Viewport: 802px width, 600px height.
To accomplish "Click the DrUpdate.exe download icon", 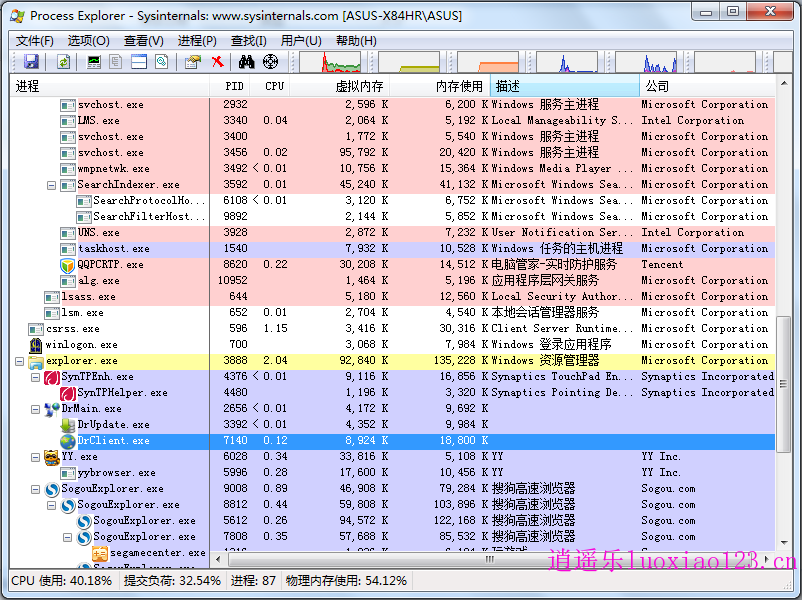I will (x=68, y=425).
